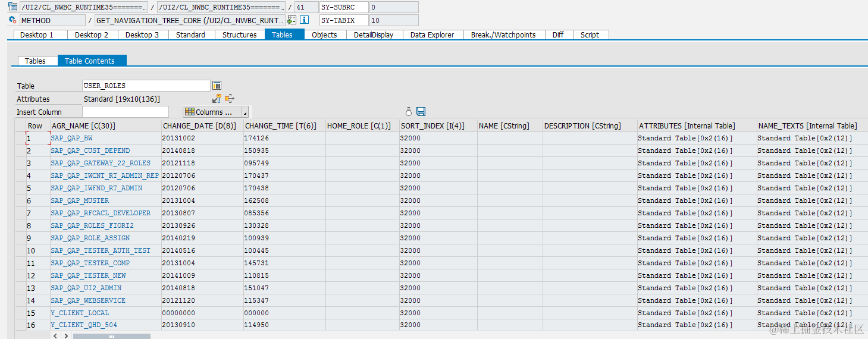Switch to Desktop 1 tab

[37, 34]
